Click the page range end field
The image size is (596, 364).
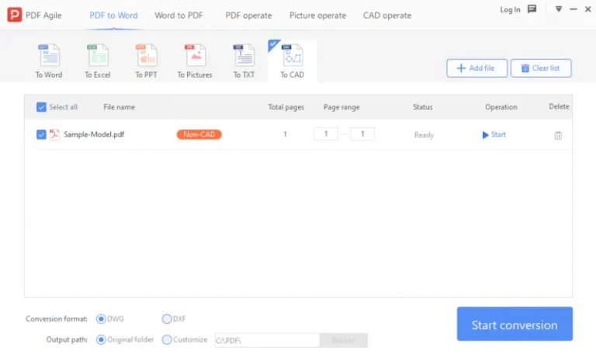pos(362,133)
